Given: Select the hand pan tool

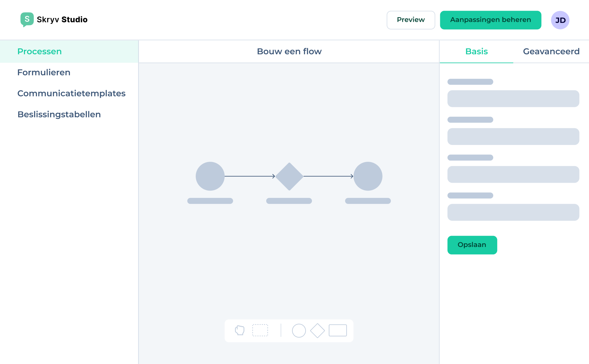Looking at the screenshot, I should coord(240,330).
